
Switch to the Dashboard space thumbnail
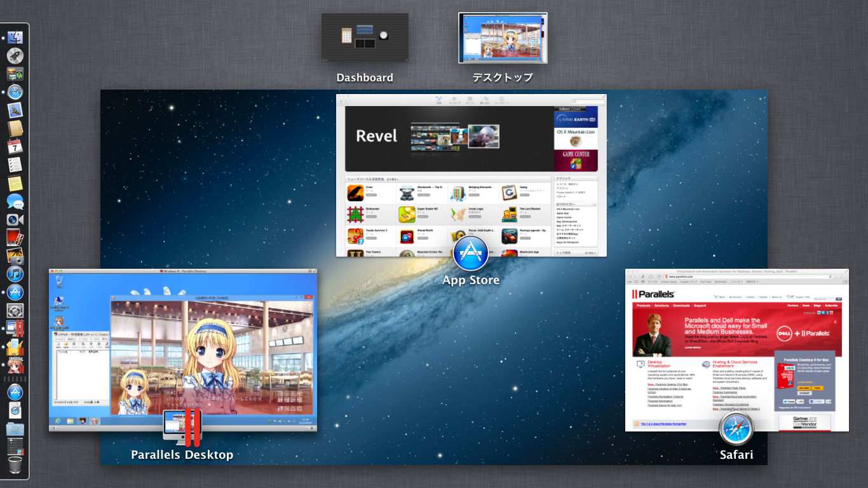pyautogui.click(x=365, y=38)
